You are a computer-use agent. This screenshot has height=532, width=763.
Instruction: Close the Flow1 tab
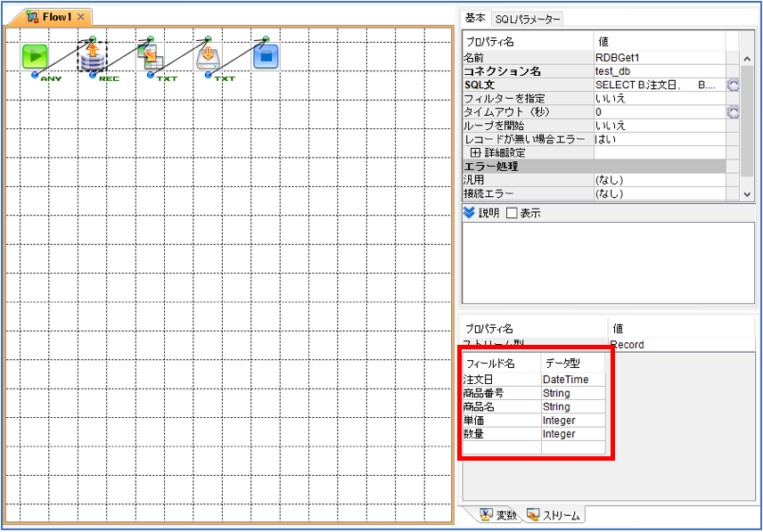[81, 17]
